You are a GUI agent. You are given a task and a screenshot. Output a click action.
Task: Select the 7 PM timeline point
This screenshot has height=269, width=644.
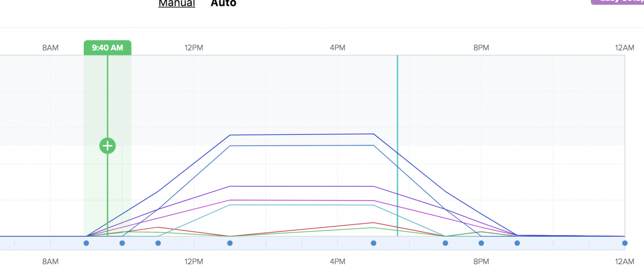[x=445, y=243]
